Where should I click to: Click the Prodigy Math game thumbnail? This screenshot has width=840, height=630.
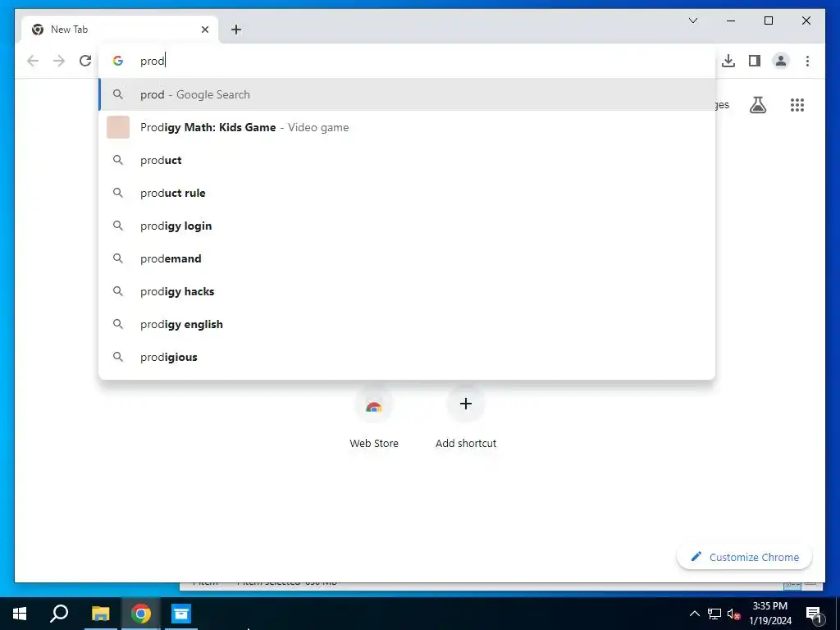click(x=118, y=127)
